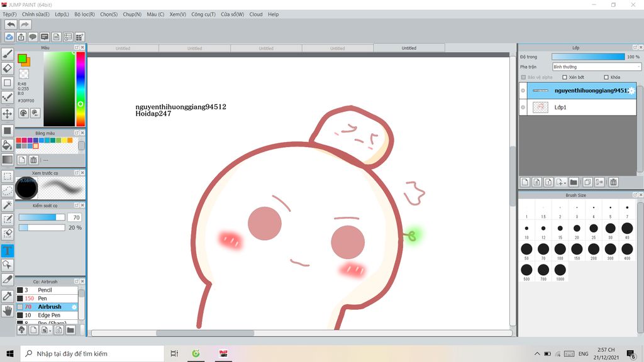Undock the Lớp layer panel
Screen dimensions: 644x362
pyautogui.click(x=635, y=48)
